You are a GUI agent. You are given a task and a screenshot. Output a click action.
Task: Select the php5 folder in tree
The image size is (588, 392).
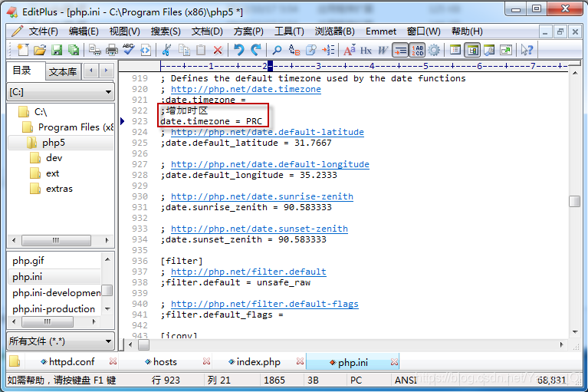47,143
